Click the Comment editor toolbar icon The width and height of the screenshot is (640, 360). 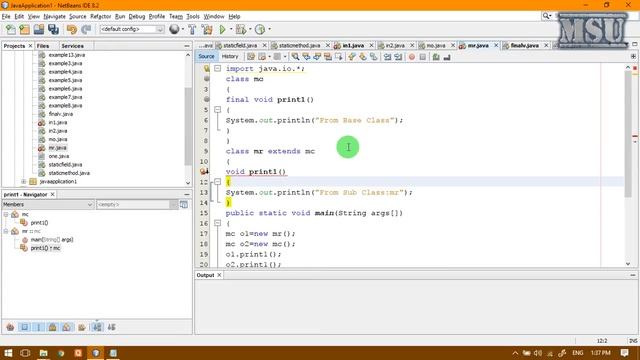tap(436, 57)
